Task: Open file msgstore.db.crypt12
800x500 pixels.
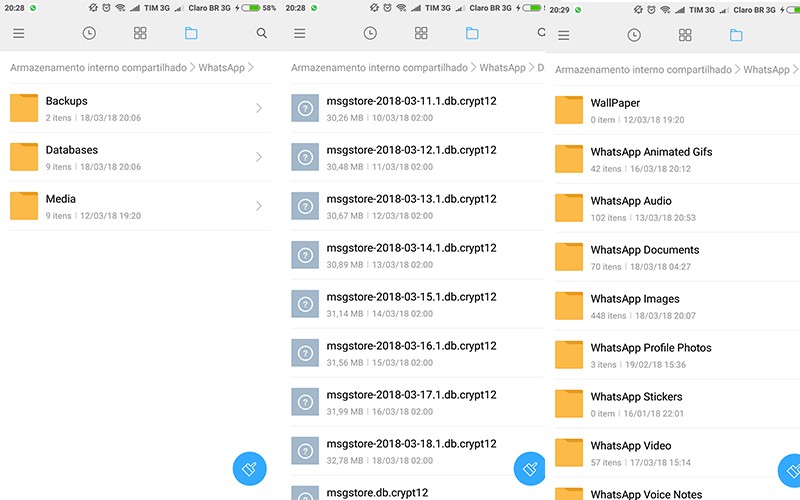Action: [418, 489]
